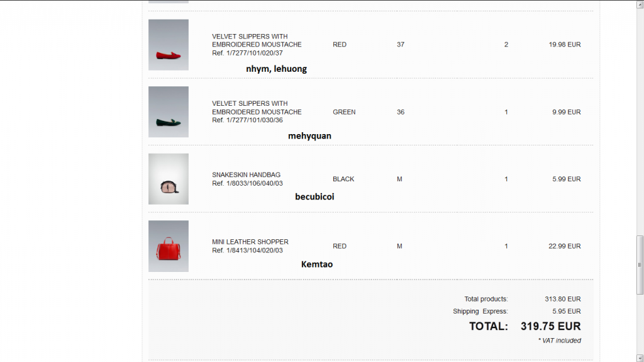
Task: Click the scrollbar down arrow
Action: click(640, 358)
